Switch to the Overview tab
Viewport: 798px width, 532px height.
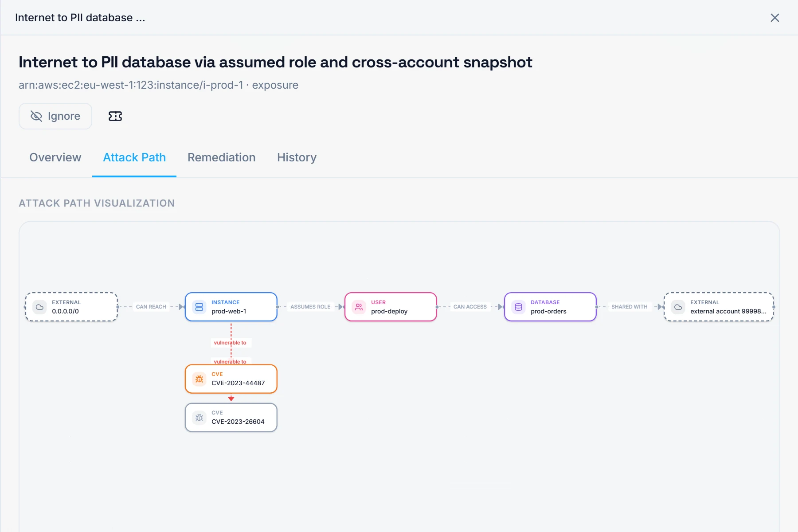55,157
